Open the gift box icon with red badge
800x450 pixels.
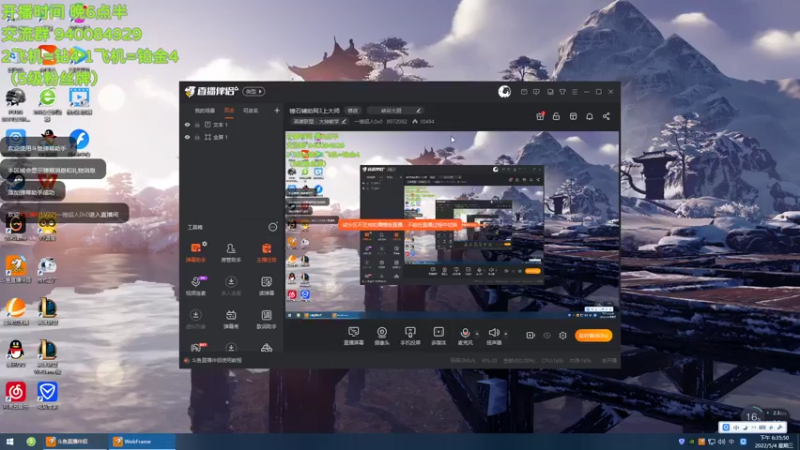540,116
